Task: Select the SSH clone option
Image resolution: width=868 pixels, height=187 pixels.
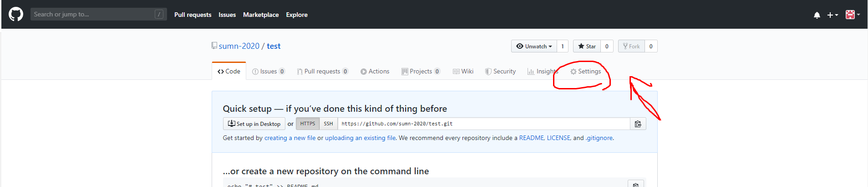Action: tap(328, 124)
